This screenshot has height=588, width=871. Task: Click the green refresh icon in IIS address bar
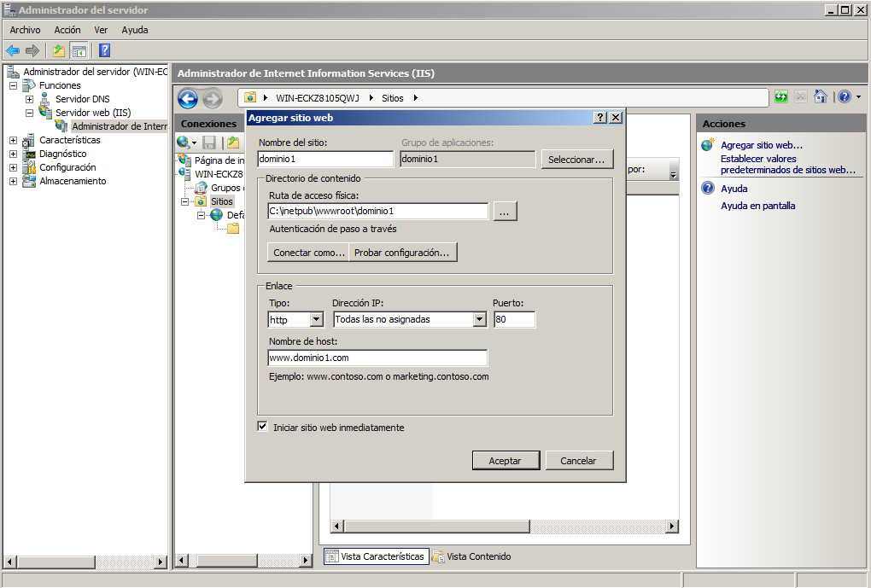click(x=780, y=97)
